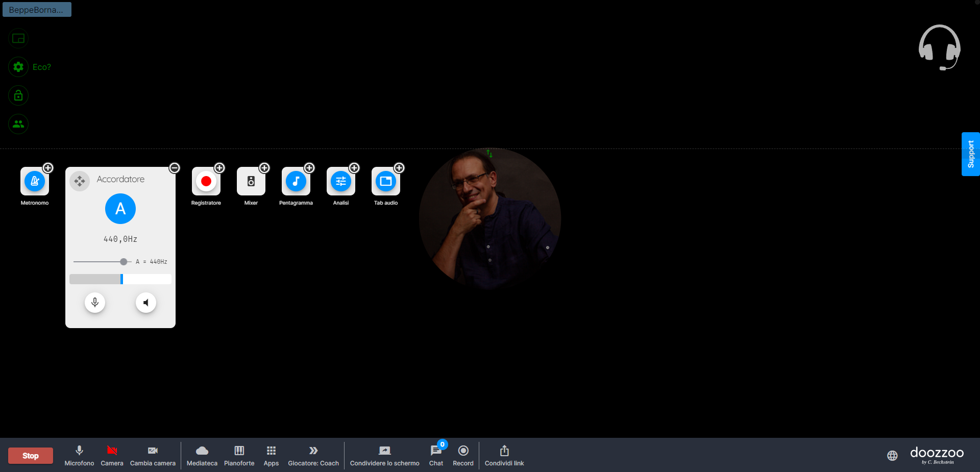Expand Giocatore: Coach selector
This screenshot has width=980, height=472.
(x=313, y=455)
